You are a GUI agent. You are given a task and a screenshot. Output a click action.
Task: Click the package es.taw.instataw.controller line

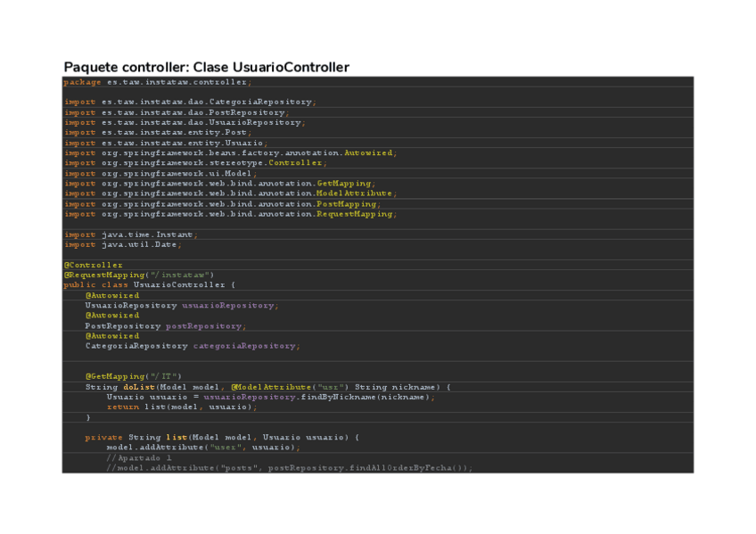click(158, 82)
